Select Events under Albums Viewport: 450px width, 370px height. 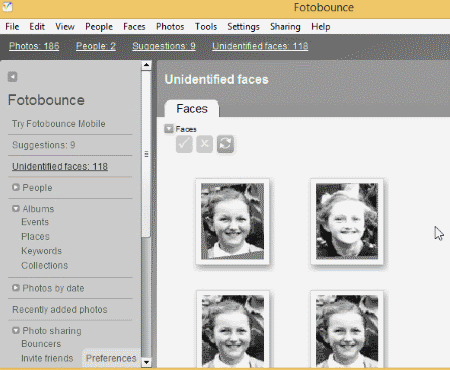click(x=35, y=222)
